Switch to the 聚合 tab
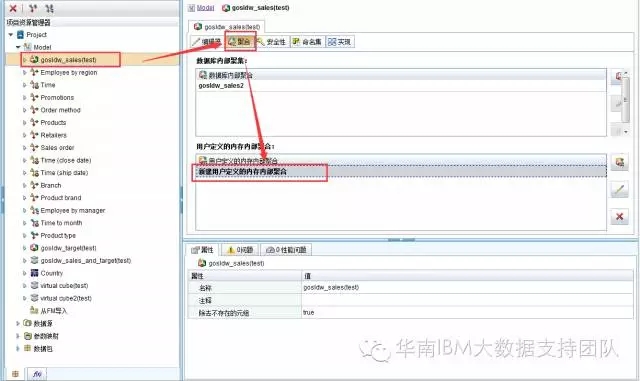Viewport: 640px width, 381px height. coord(240,42)
